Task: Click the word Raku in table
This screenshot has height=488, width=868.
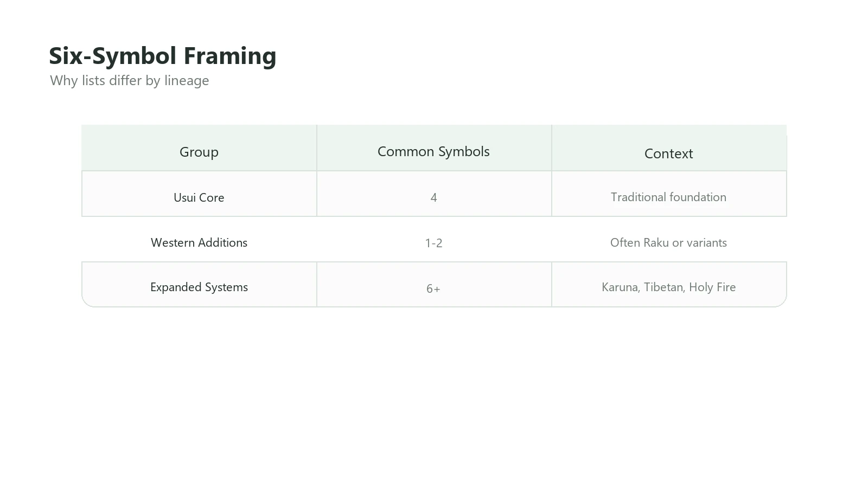Action: tap(656, 242)
